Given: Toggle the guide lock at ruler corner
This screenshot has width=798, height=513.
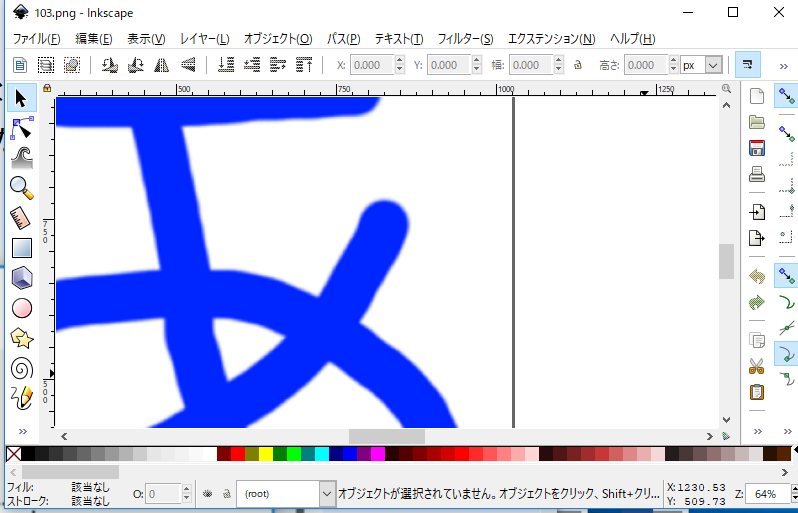Looking at the screenshot, I should (x=47, y=88).
